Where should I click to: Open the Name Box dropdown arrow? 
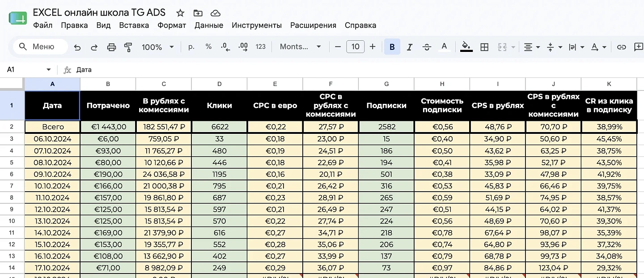(x=49, y=70)
